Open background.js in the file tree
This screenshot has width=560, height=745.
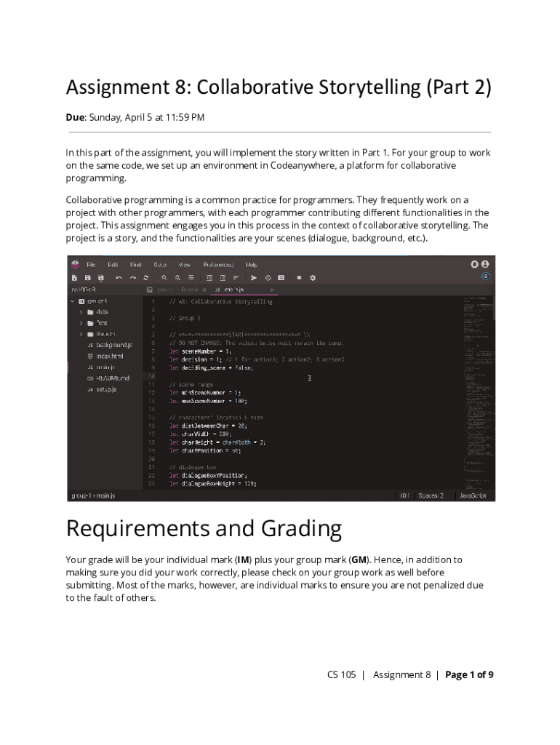[114, 345]
